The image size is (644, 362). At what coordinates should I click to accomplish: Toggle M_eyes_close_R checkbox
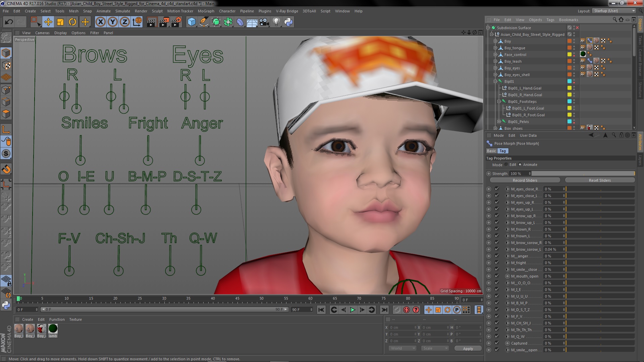click(497, 189)
